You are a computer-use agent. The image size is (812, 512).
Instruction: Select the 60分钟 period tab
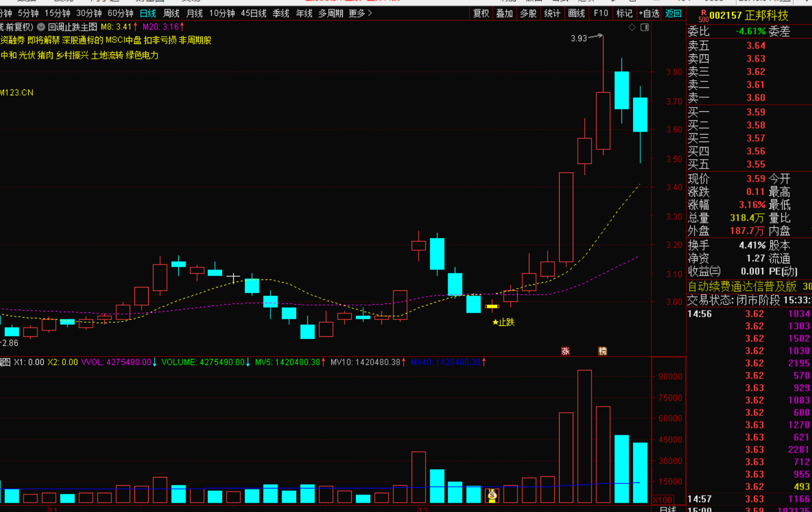pos(120,13)
